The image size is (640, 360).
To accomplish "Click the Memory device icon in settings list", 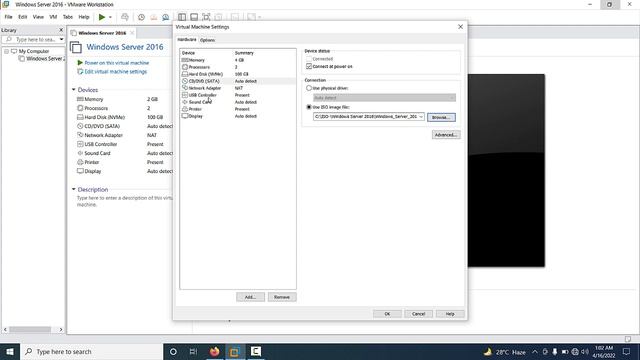I will [184, 60].
